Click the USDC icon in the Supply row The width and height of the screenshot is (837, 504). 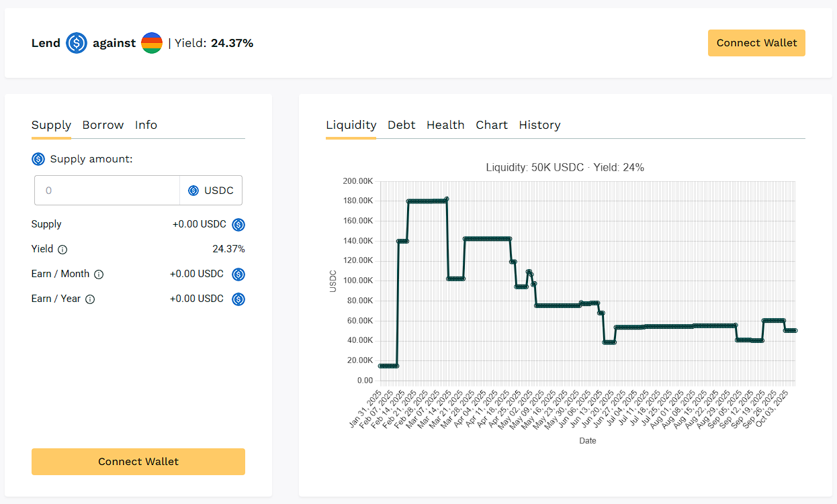point(238,225)
